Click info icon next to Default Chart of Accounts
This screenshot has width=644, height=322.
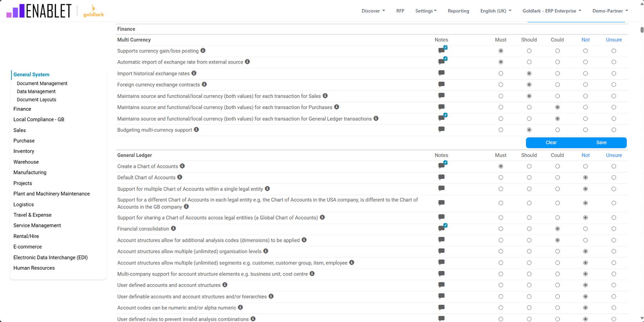180,177
